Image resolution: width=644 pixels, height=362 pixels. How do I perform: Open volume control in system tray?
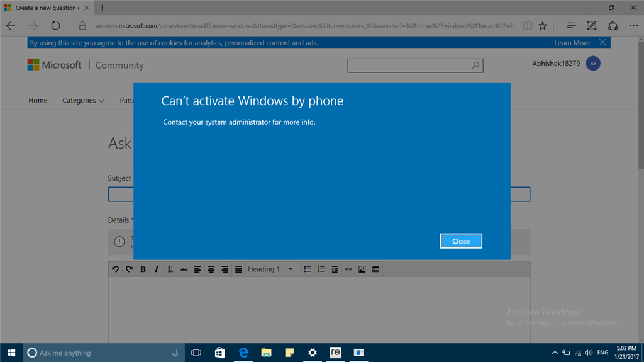(x=589, y=353)
